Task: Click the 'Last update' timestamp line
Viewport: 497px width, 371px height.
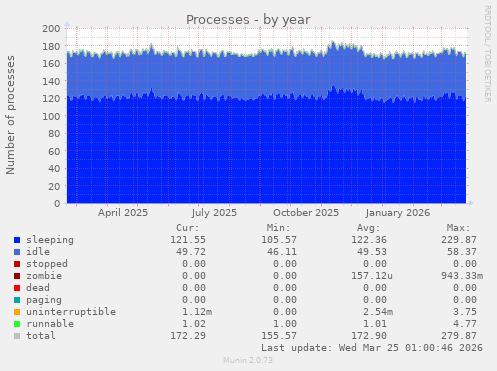Action: click(372, 348)
